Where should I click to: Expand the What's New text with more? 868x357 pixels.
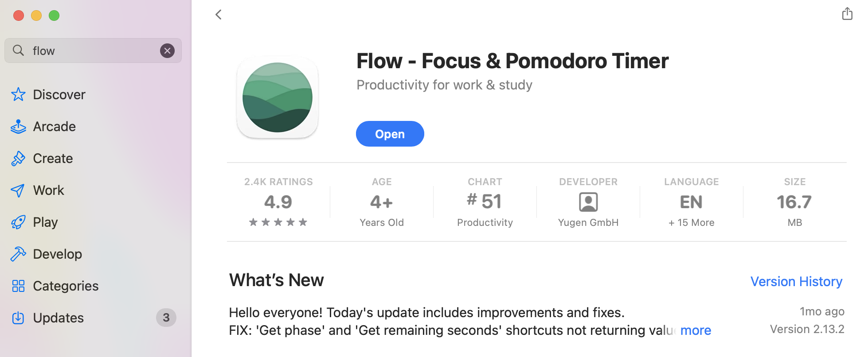696,330
